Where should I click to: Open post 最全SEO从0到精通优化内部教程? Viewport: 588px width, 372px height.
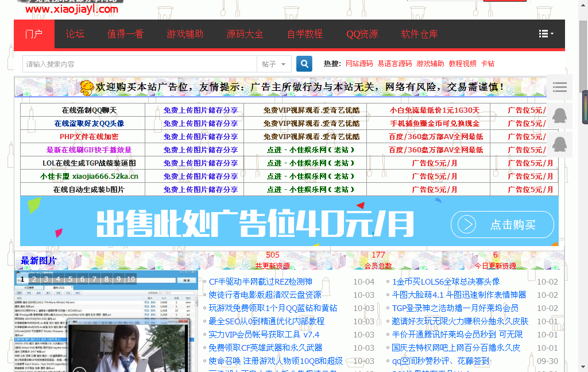pos(266,321)
